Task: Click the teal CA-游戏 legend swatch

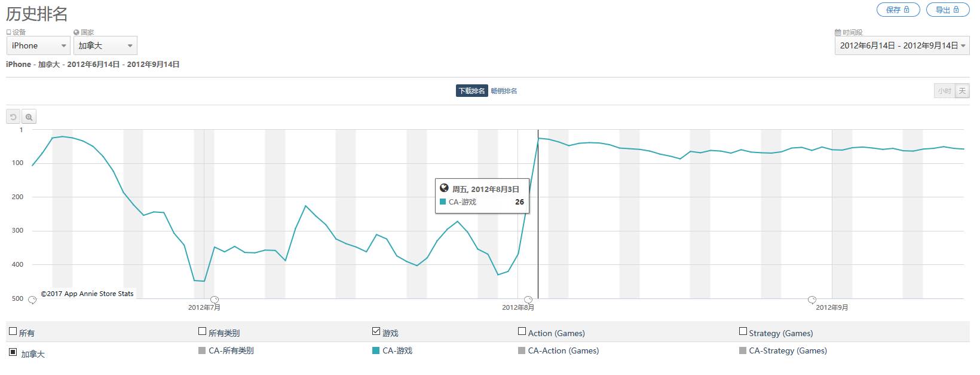Action: [376, 350]
